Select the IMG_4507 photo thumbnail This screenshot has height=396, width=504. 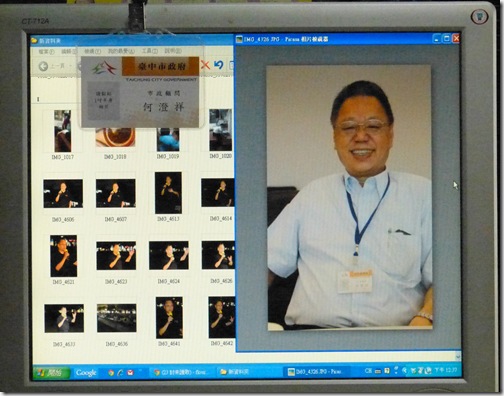(x=116, y=193)
